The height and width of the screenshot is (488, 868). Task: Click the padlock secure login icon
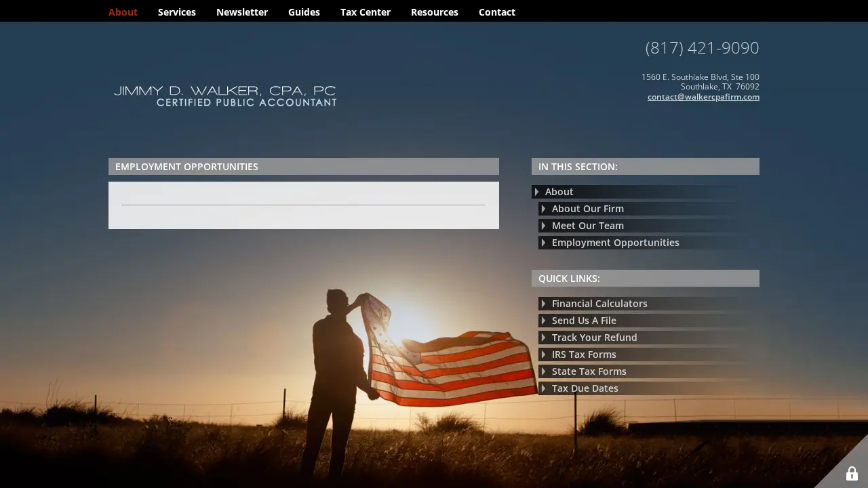[852, 473]
